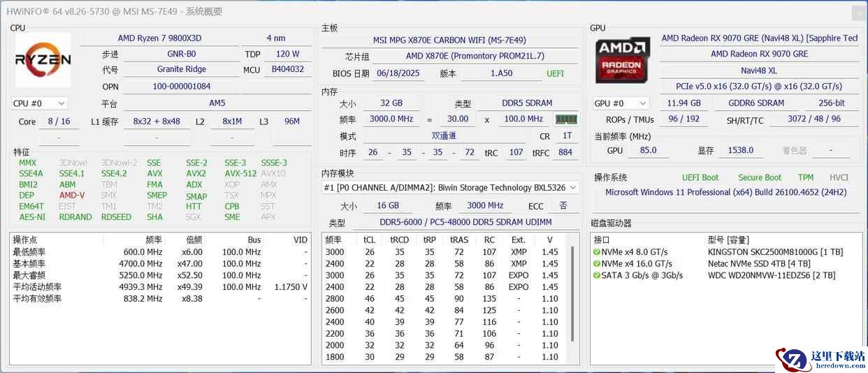
Task: Select the 平均活动频率 operating point row
Action: 160,287
